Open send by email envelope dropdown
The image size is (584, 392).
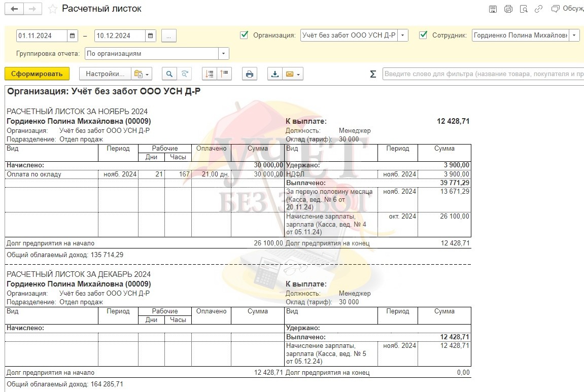(293, 74)
